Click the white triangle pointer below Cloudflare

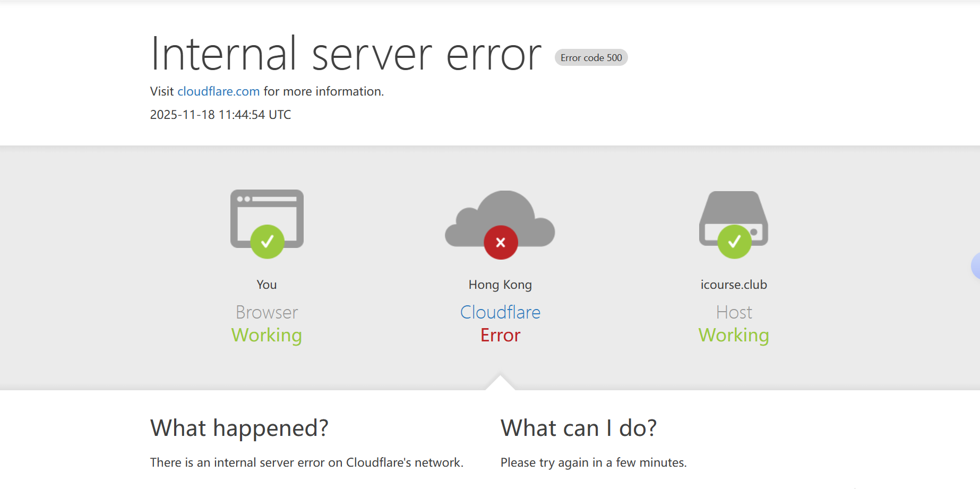tap(500, 383)
